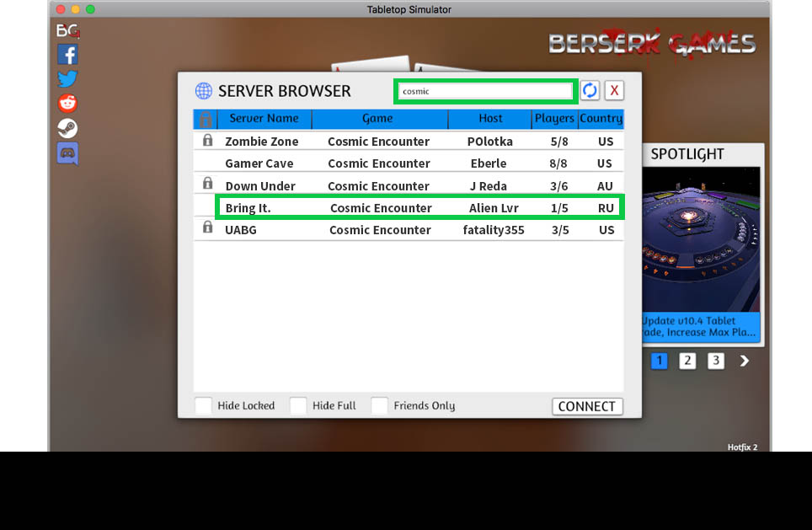The image size is (812, 530).
Task: Open the Facebook page icon
Action: click(68, 55)
